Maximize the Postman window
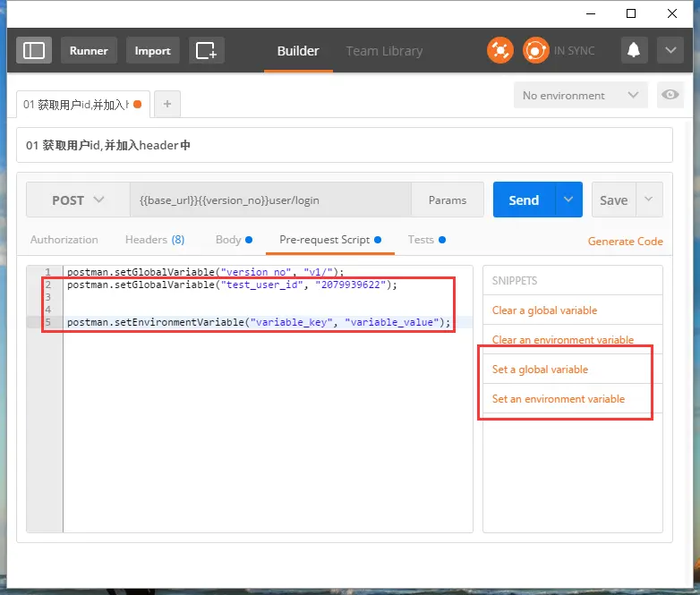This screenshot has width=700, height=595. click(631, 13)
